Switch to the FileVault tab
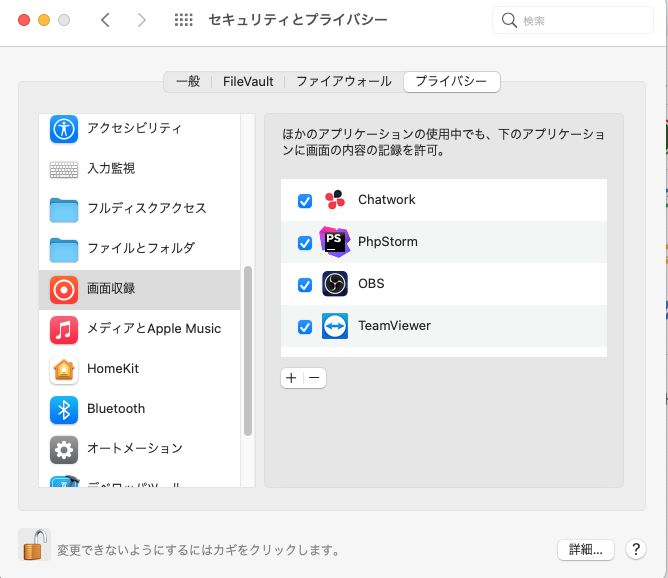The image size is (668, 578). (248, 82)
